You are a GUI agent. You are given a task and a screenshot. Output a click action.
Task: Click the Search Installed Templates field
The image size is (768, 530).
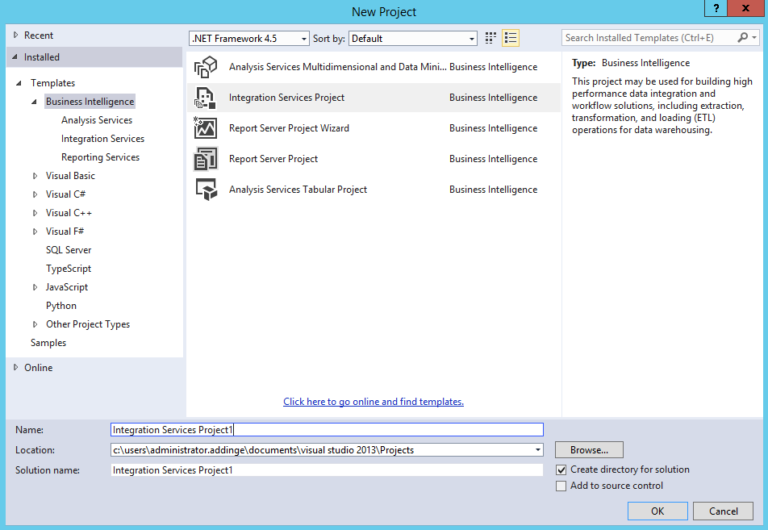click(649, 38)
